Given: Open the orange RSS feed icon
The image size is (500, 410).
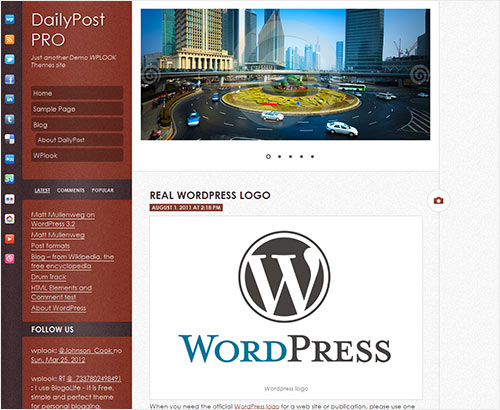Looking at the screenshot, I should tap(10, 39).
